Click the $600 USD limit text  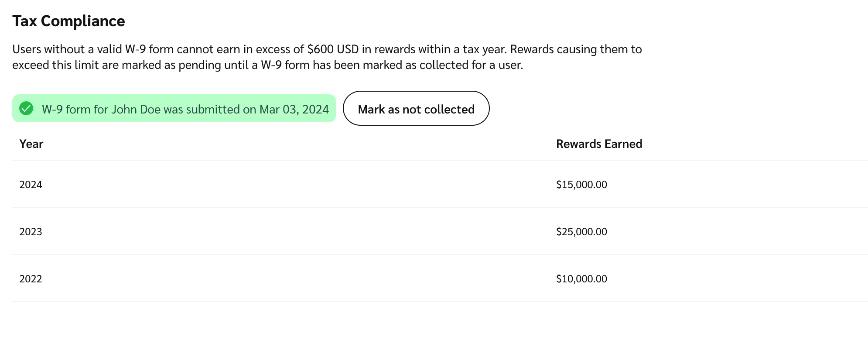pos(333,49)
